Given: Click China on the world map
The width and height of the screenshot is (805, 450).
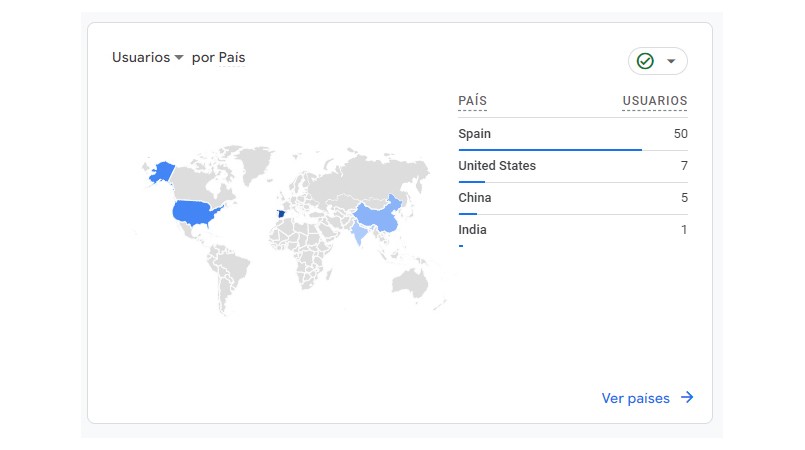Looking at the screenshot, I should point(378,214).
